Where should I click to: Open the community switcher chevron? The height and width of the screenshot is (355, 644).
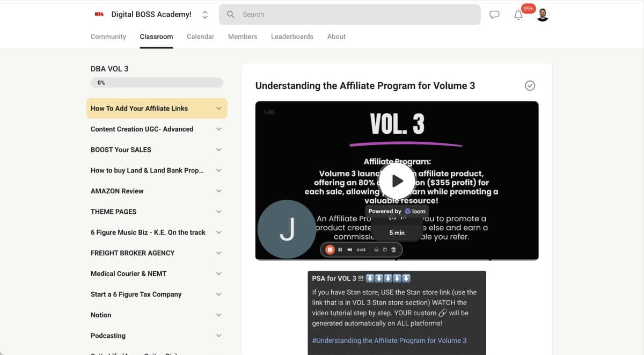point(205,15)
